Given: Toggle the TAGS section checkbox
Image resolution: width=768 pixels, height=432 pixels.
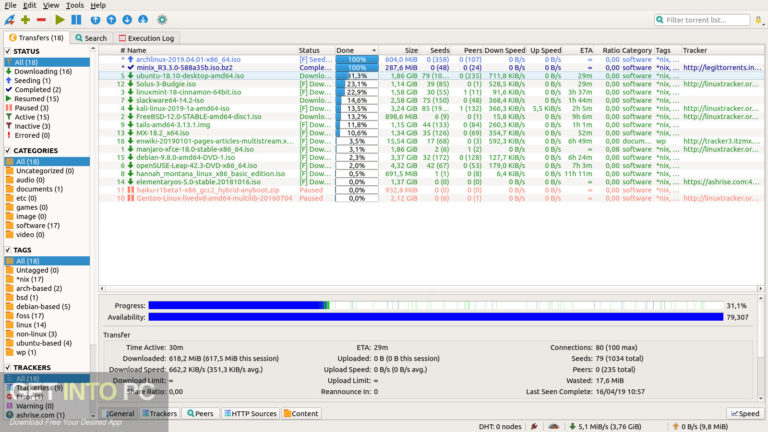Looking at the screenshot, I should (9, 250).
